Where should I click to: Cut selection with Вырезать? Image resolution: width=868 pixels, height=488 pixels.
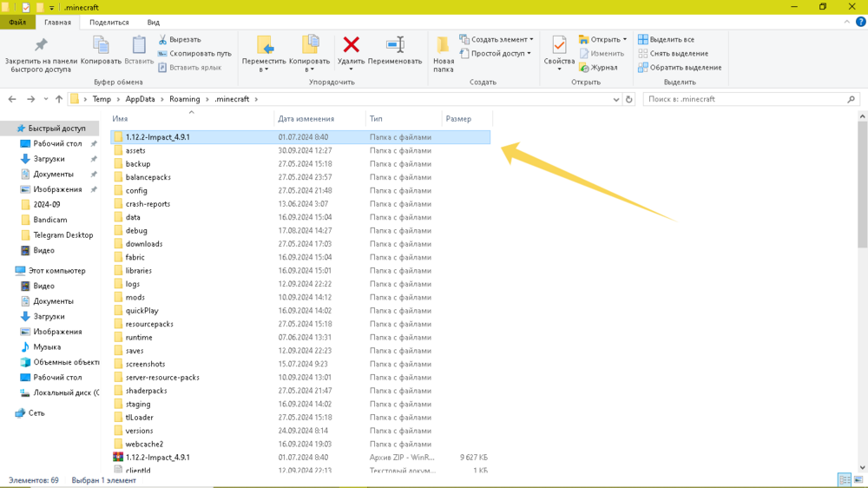[180, 39]
